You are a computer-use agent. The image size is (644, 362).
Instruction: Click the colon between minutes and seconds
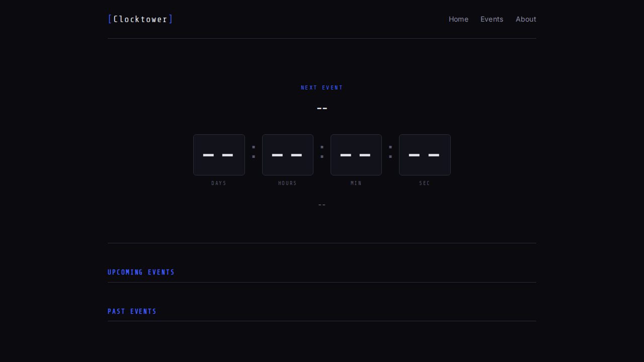tap(390, 152)
